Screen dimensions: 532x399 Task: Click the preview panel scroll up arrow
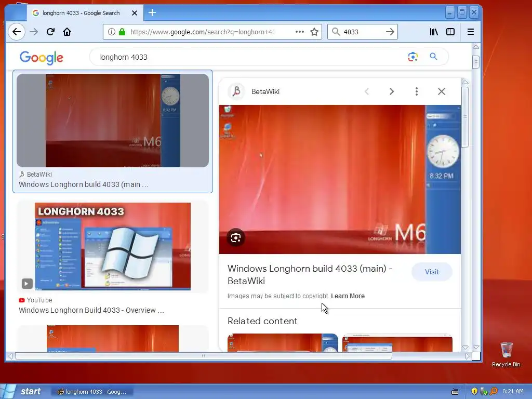465,82
